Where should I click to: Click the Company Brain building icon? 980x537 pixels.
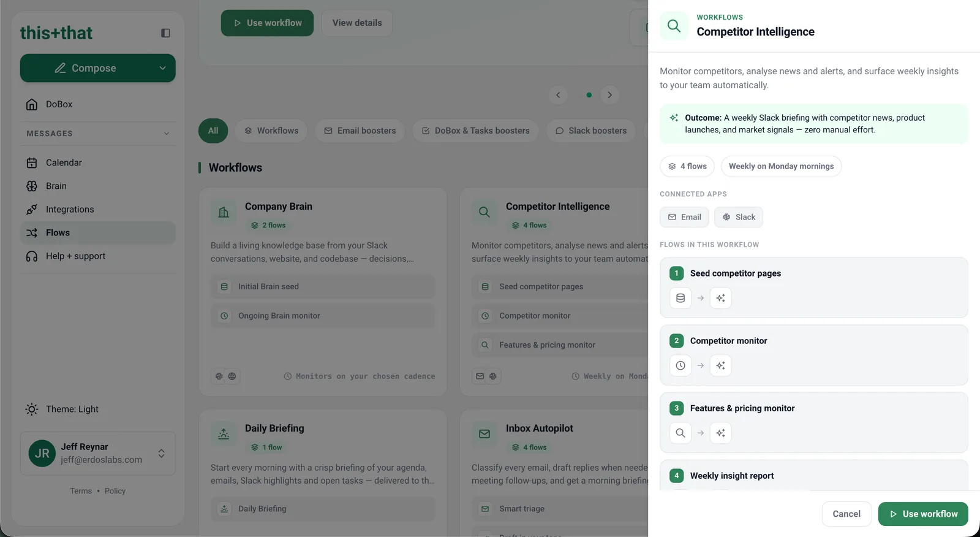coord(224,212)
